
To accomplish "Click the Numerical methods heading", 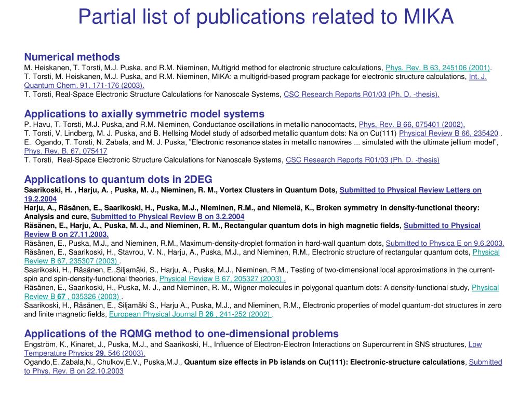I will coord(72,57).
